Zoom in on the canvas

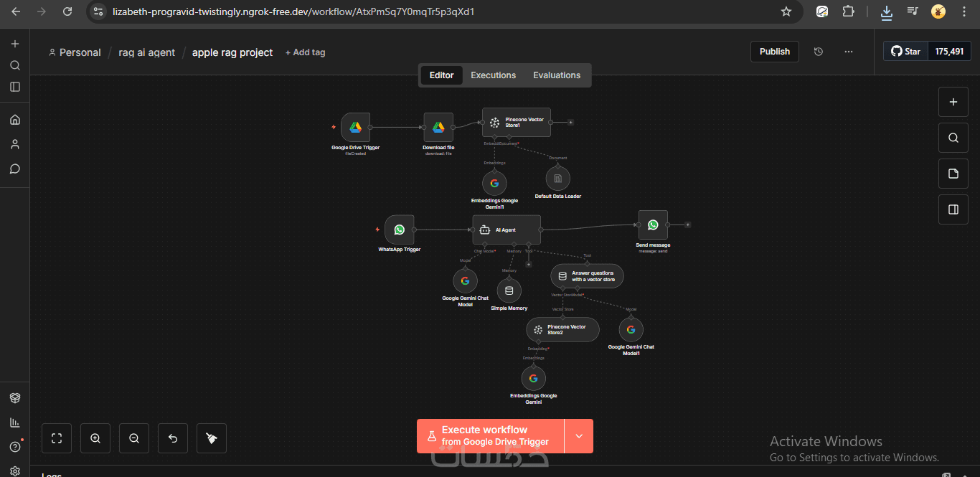click(x=95, y=438)
